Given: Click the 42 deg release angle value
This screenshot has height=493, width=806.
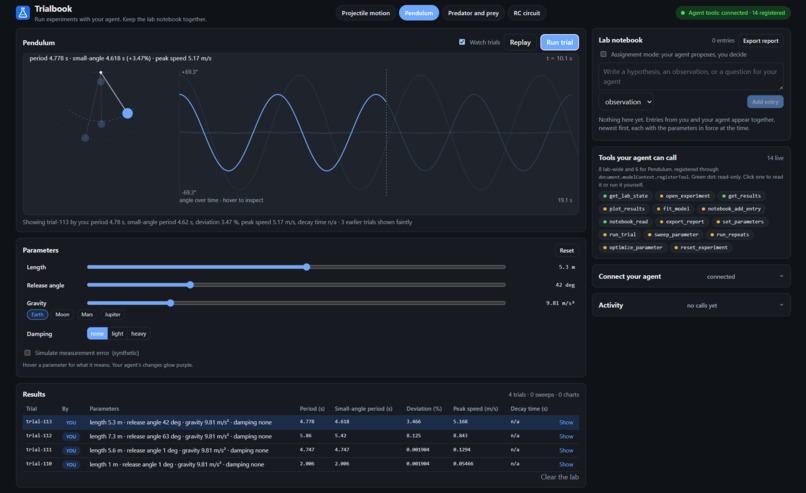Looking at the screenshot, I should tap(565, 285).
